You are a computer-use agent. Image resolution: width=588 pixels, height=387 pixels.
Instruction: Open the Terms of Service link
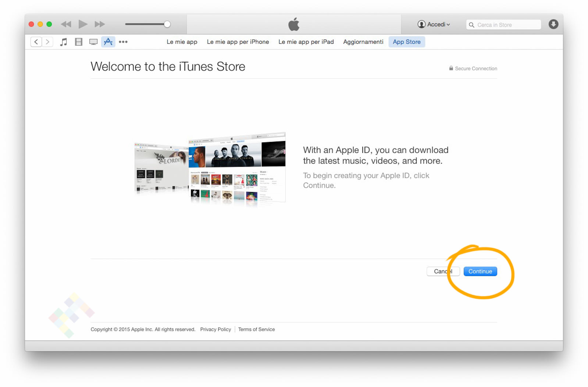point(256,329)
